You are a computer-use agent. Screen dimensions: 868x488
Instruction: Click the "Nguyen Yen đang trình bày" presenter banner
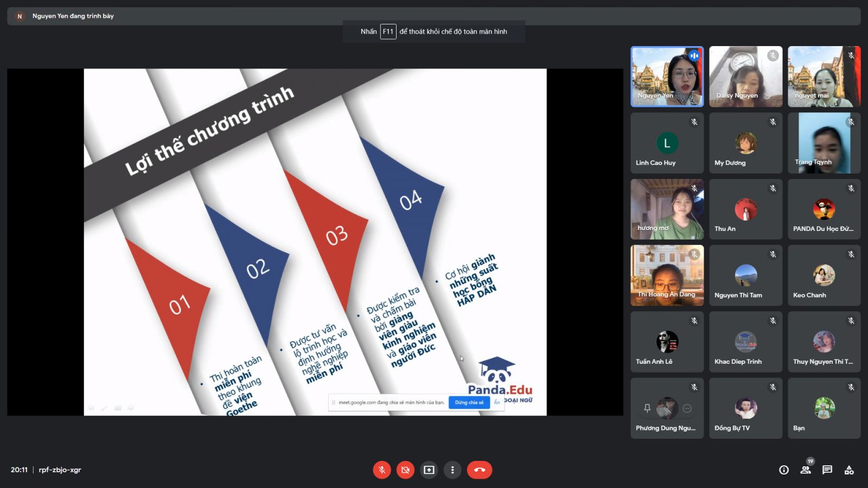click(x=73, y=16)
